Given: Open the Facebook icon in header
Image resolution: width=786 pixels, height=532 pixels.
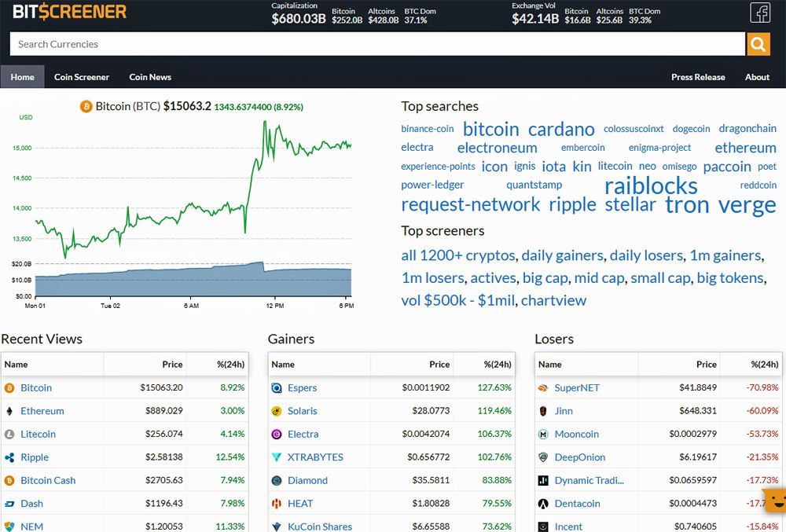Looking at the screenshot, I should pyautogui.click(x=760, y=13).
